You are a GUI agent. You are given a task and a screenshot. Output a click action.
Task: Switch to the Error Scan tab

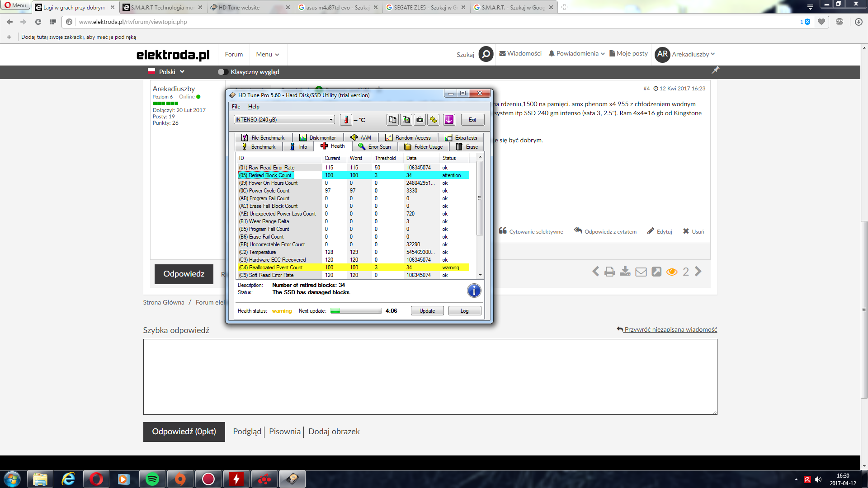375,147
